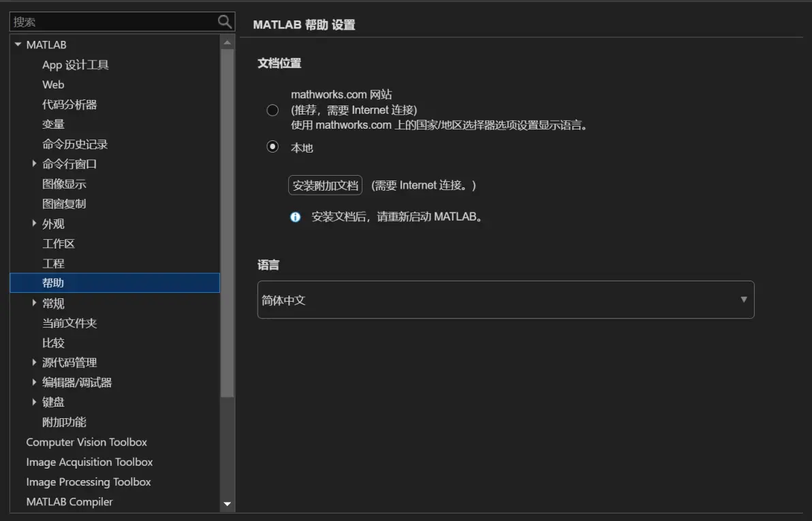Image resolution: width=812 pixels, height=521 pixels.
Task: Click the 安装附加文档 button
Action: pyautogui.click(x=325, y=185)
